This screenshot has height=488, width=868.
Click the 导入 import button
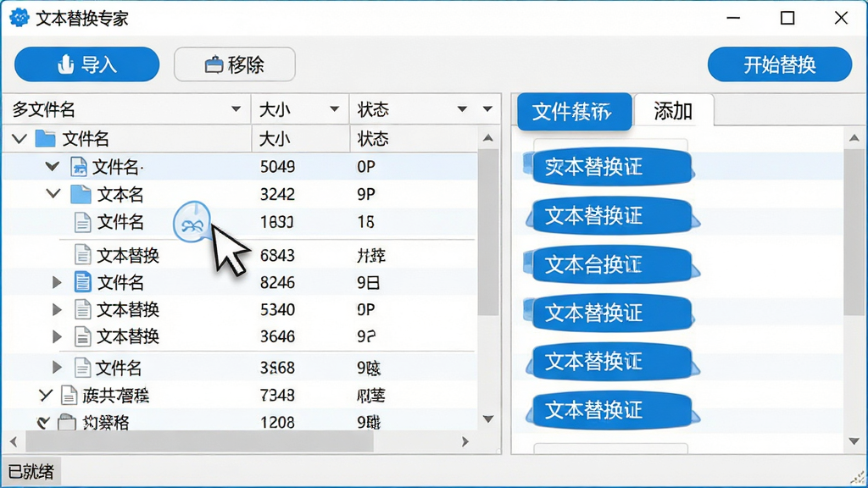(87, 64)
